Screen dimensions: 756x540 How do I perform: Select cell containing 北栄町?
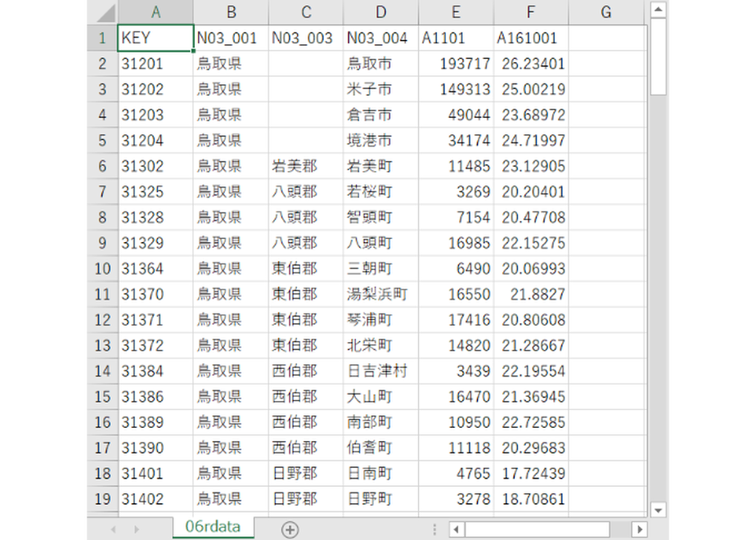pyautogui.click(x=381, y=345)
